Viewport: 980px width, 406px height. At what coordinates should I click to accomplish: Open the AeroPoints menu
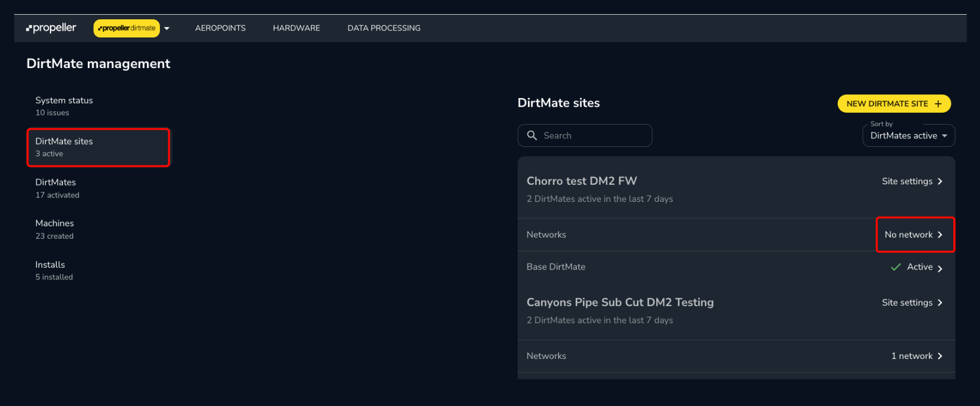point(220,28)
